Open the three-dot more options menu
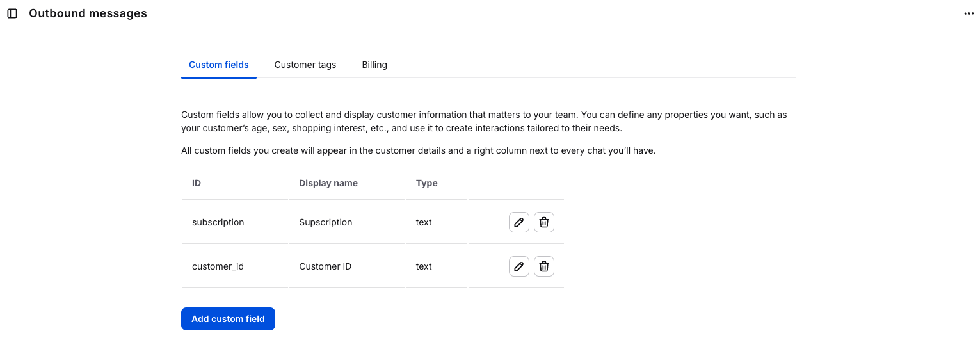Screen dimensions: 980x340 [968, 13]
